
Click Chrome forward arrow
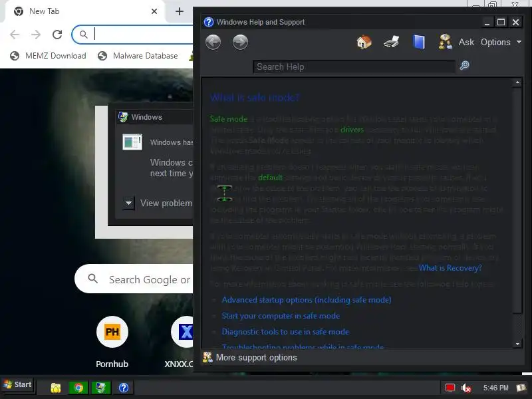tap(36, 35)
